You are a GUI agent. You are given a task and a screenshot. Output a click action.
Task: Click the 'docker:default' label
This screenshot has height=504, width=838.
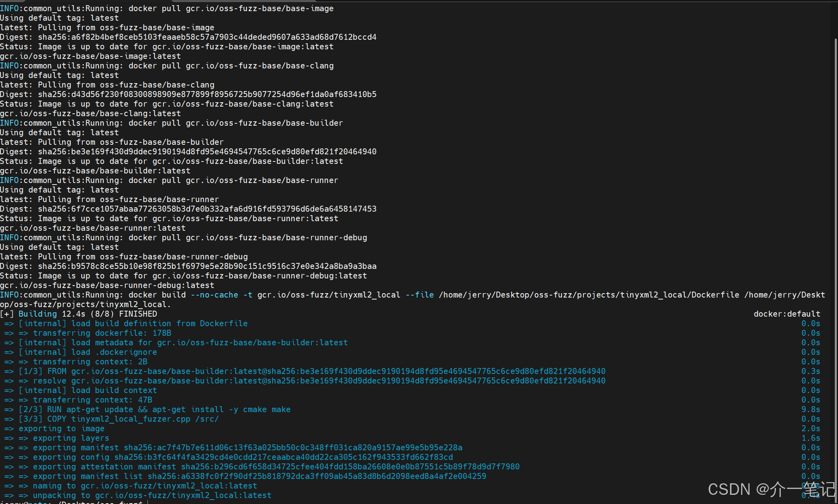coord(786,314)
